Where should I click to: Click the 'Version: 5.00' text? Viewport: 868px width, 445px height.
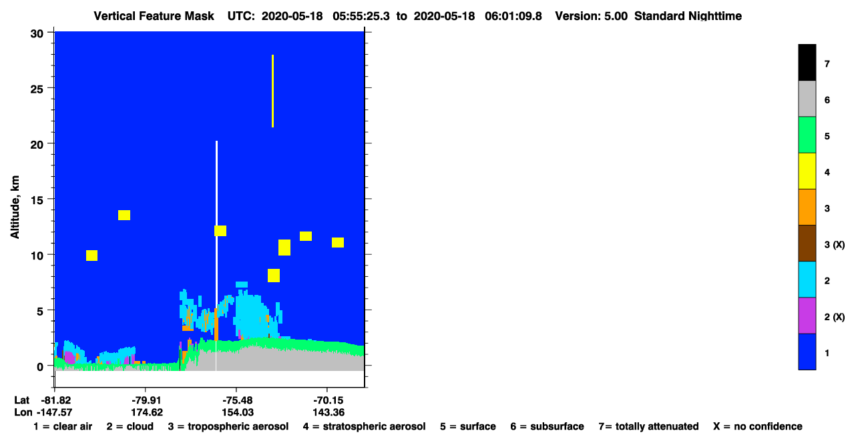pyautogui.click(x=591, y=16)
